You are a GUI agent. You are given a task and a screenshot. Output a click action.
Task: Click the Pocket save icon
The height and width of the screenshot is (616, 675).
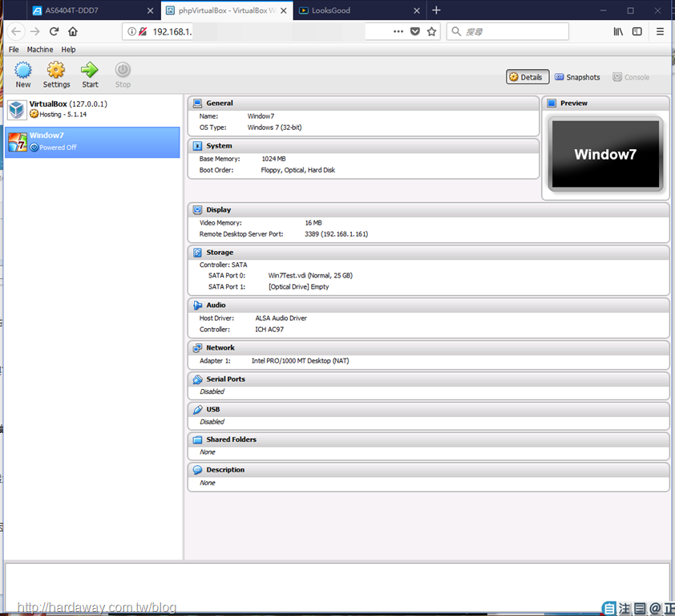coord(415,31)
